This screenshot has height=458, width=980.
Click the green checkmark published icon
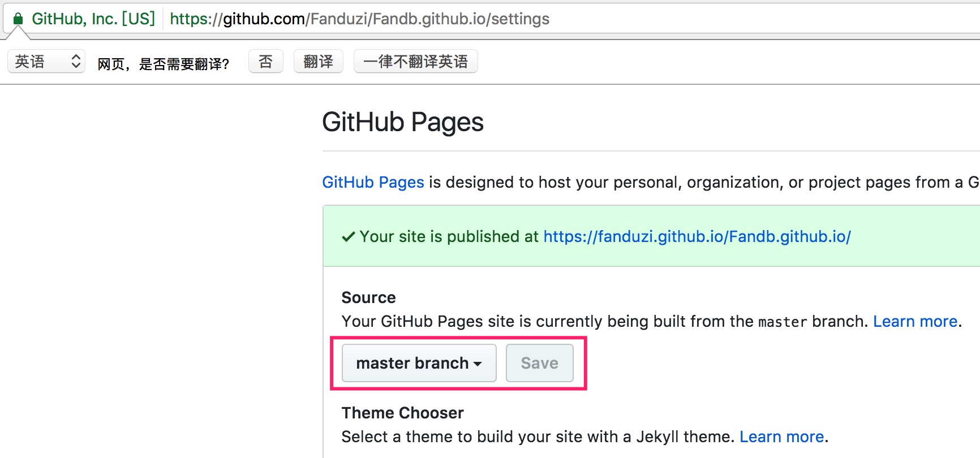[349, 237]
